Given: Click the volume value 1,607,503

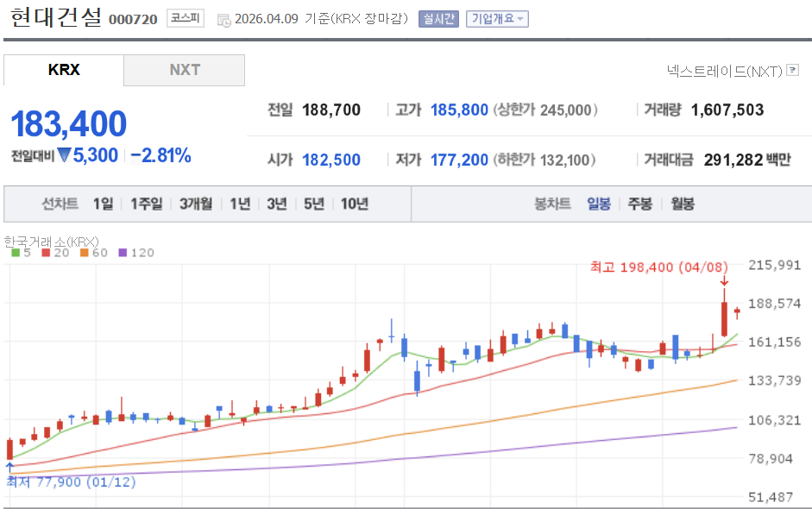Looking at the screenshot, I should coord(727,110).
